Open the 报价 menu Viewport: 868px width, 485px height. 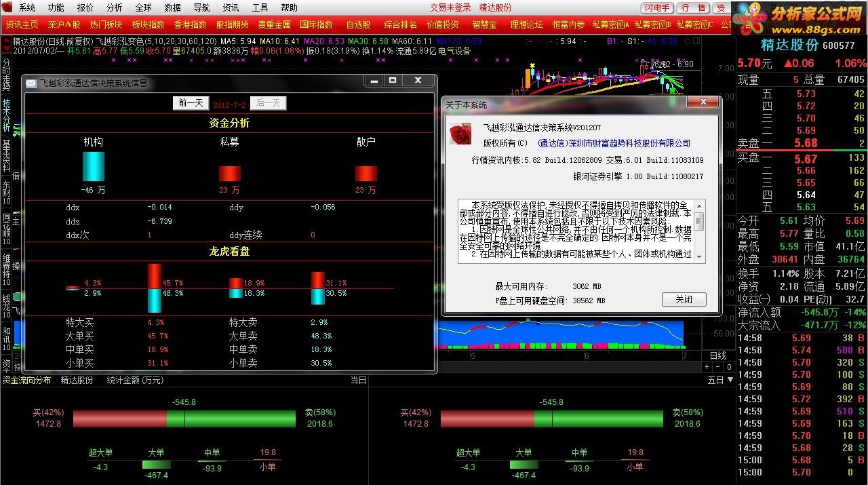(x=85, y=8)
